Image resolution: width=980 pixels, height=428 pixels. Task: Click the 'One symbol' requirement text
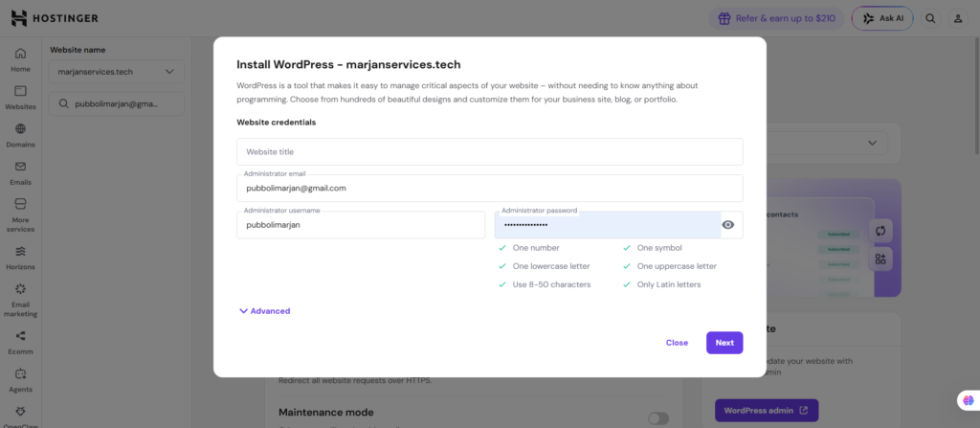coord(659,248)
